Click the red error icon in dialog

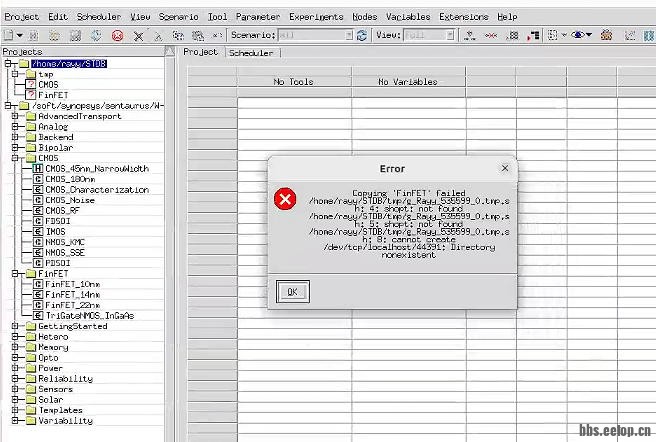(285, 199)
